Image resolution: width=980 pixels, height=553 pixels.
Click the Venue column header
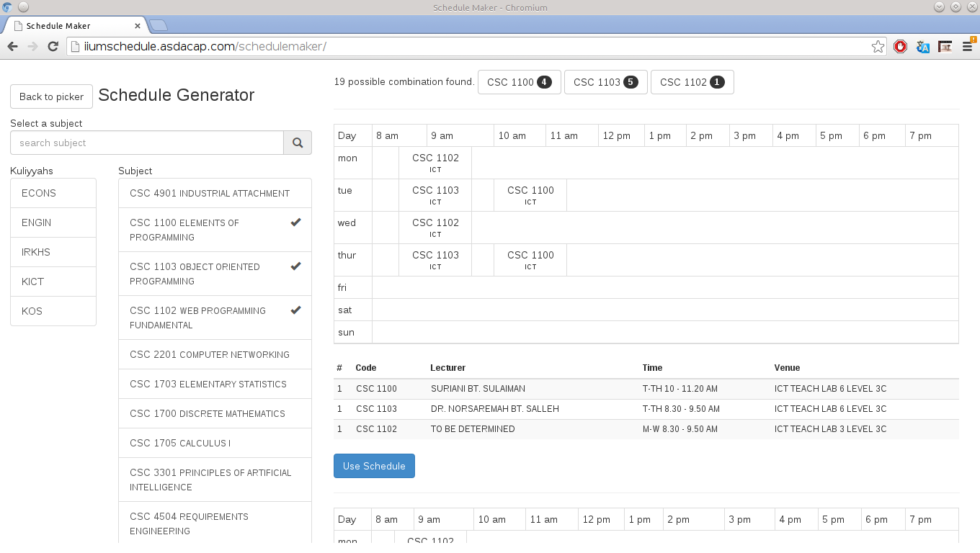coord(787,368)
